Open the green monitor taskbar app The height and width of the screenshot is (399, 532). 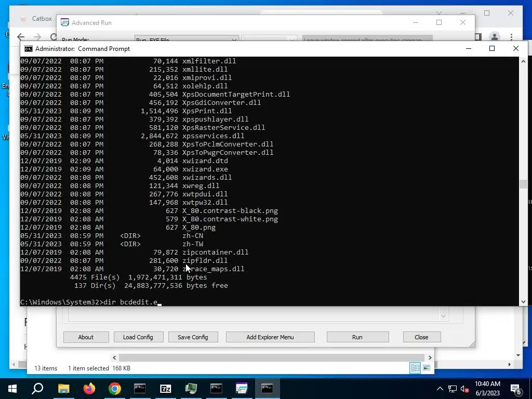pyautogui.click(x=191, y=389)
